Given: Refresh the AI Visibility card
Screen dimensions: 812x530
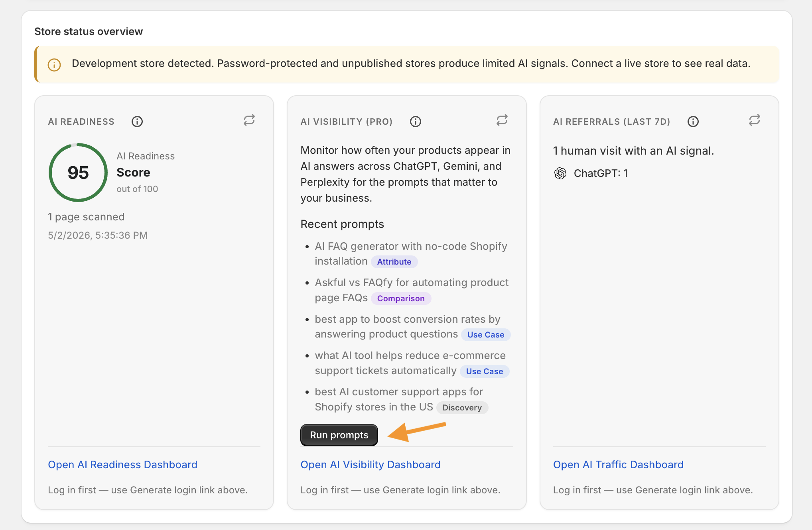Looking at the screenshot, I should 502,120.
